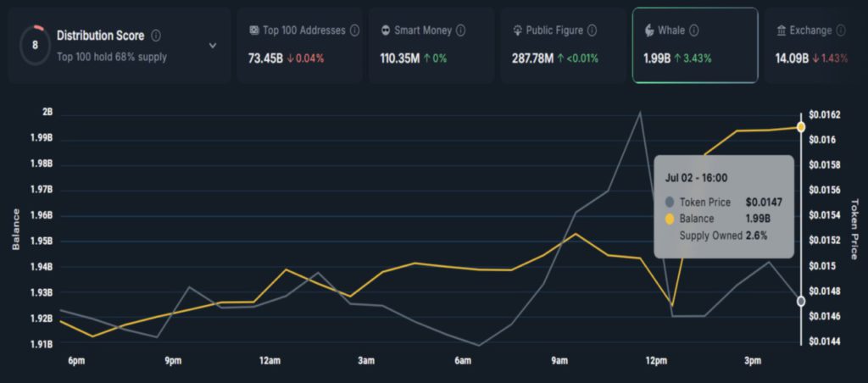Select the Smart Money card
This screenshot has width=868, height=383.
(x=431, y=46)
